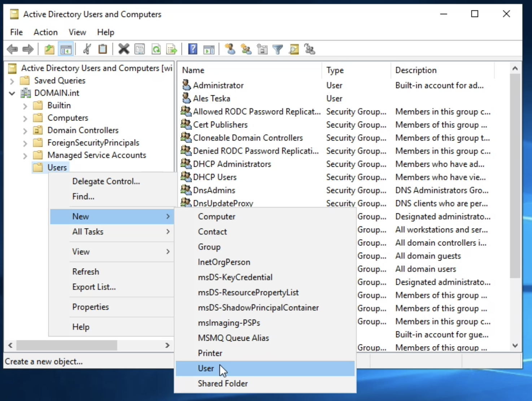
Task: Click the Create new group toolbar icon
Action: pyautogui.click(x=246, y=49)
